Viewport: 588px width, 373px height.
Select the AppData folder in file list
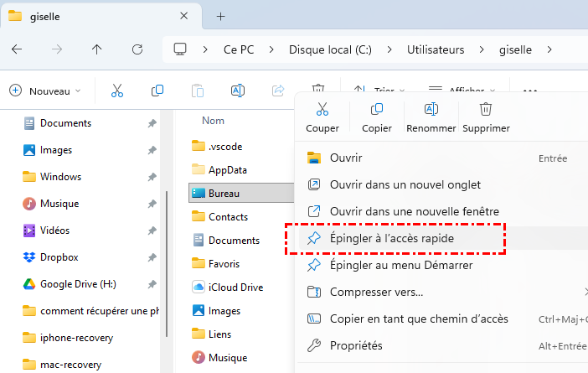[x=227, y=169]
